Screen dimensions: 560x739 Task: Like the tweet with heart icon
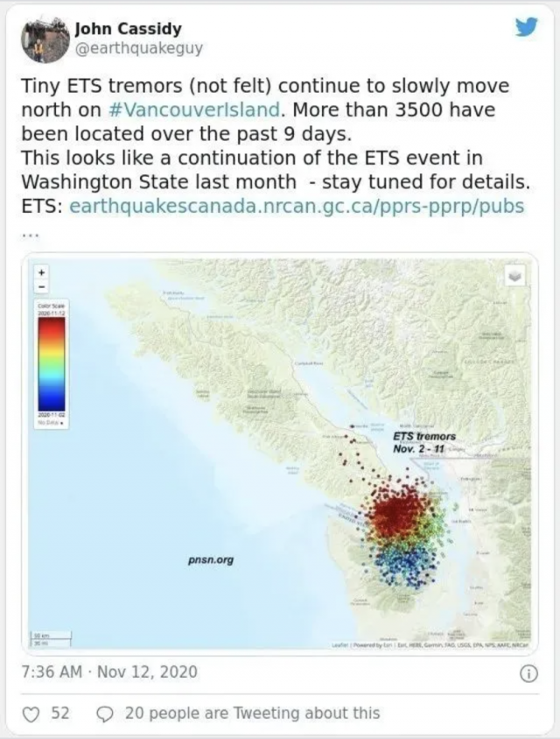click(31, 714)
